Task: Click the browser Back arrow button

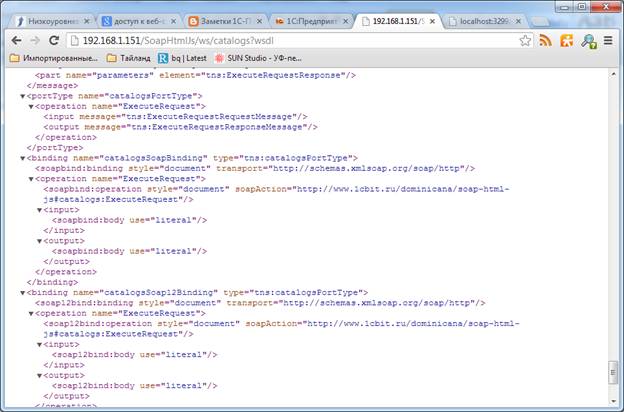Action: (x=14, y=41)
